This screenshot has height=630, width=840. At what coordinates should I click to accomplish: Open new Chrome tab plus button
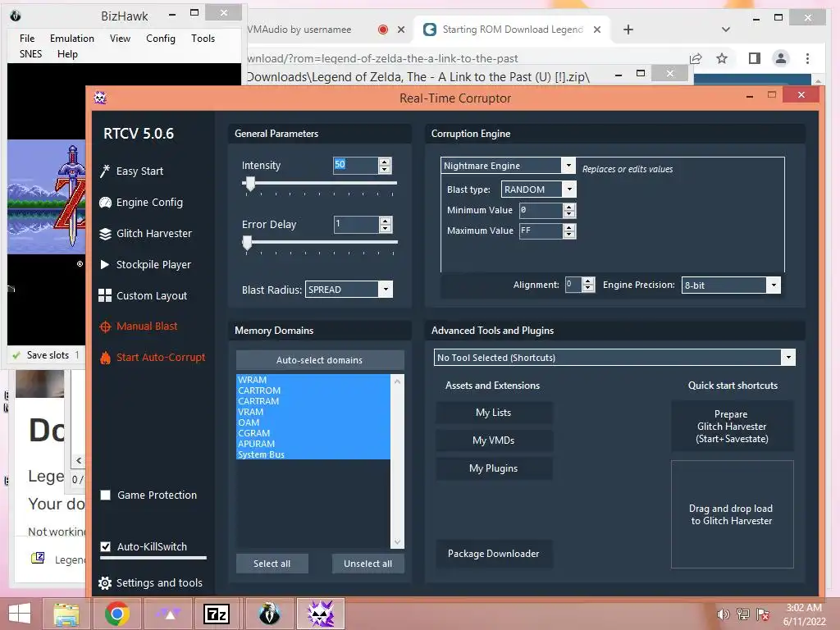click(x=628, y=30)
